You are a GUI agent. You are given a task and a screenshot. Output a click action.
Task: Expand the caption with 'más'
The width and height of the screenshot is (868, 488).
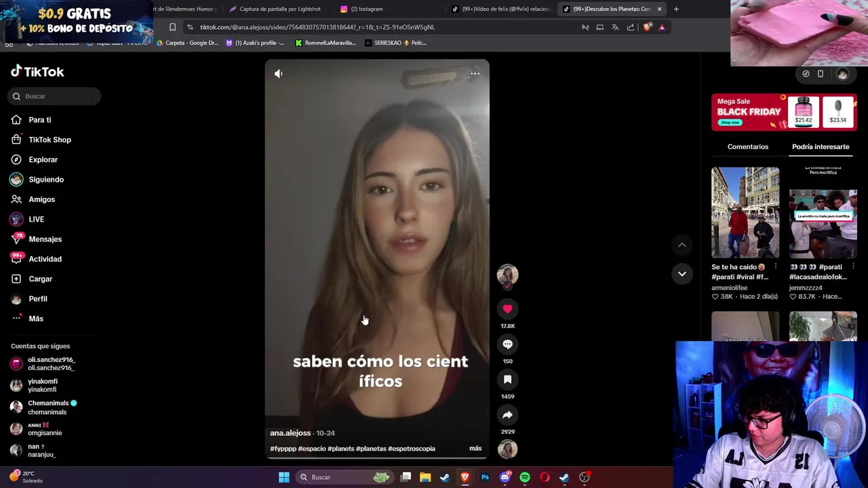[475, 448]
